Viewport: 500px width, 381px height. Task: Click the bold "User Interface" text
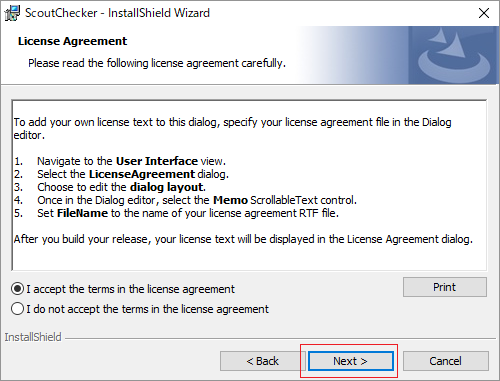pyautogui.click(x=157, y=161)
